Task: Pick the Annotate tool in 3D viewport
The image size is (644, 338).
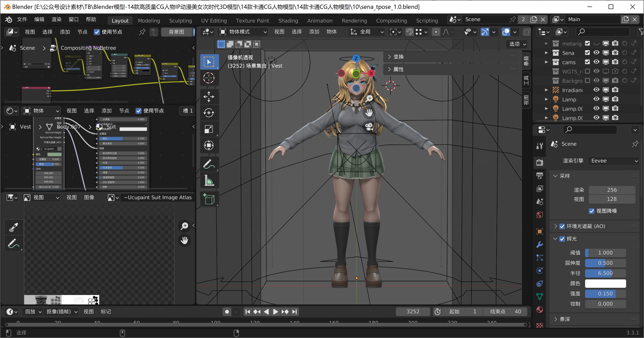Action: pos(209,164)
